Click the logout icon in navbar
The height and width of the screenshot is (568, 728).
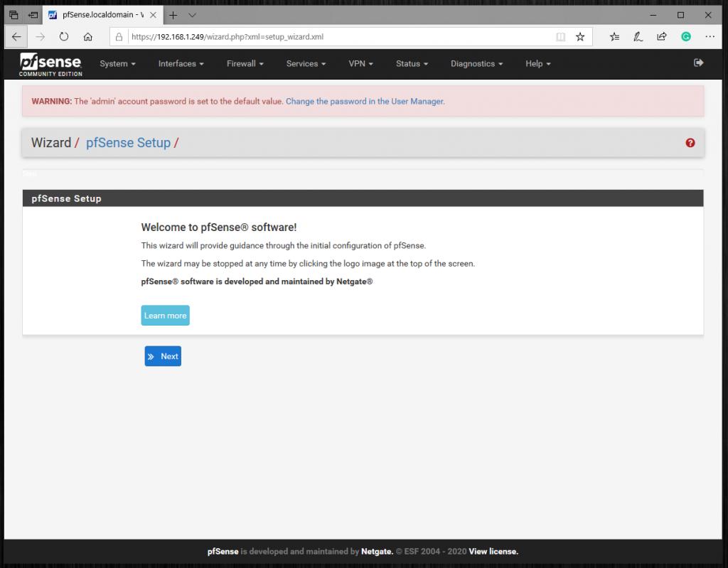698,63
